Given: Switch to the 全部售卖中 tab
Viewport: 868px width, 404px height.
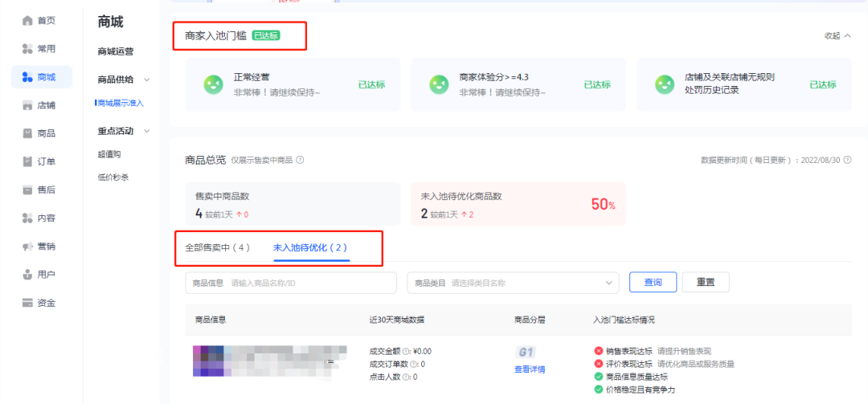Looking at the screenshot, I should [x=217, y=247].
